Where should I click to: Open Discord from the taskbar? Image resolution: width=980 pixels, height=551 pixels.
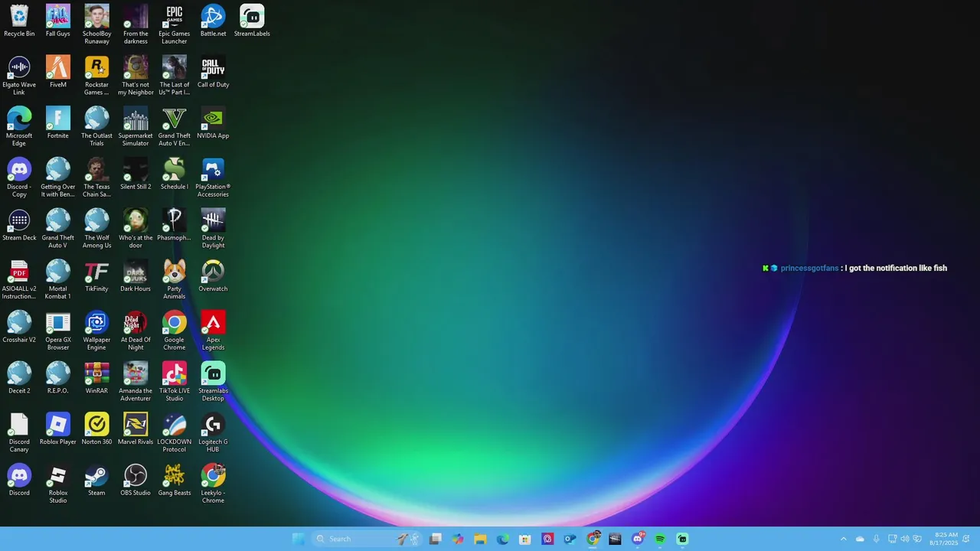[638, 539]
